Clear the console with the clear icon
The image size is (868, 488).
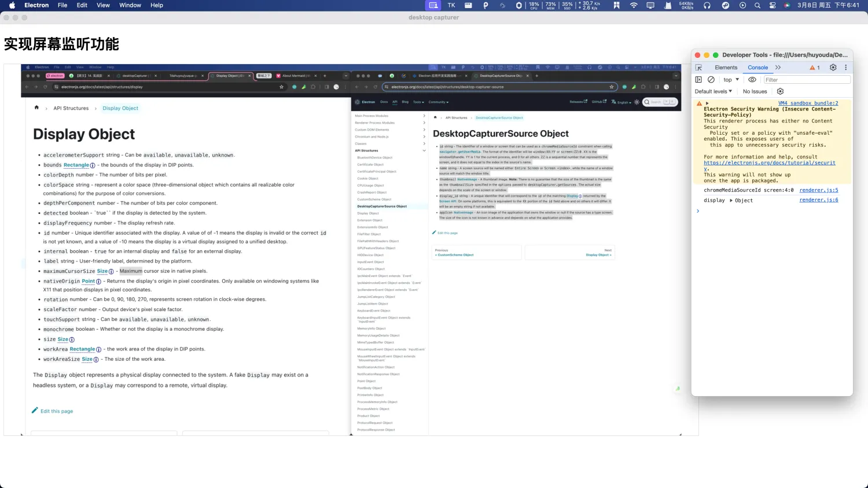pyautogui.click(x=711, y=80)
